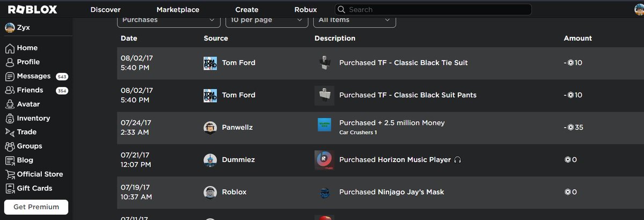
Task: Click the 07/21/17 12:07 PM date cell
Action: coord(137,159)
